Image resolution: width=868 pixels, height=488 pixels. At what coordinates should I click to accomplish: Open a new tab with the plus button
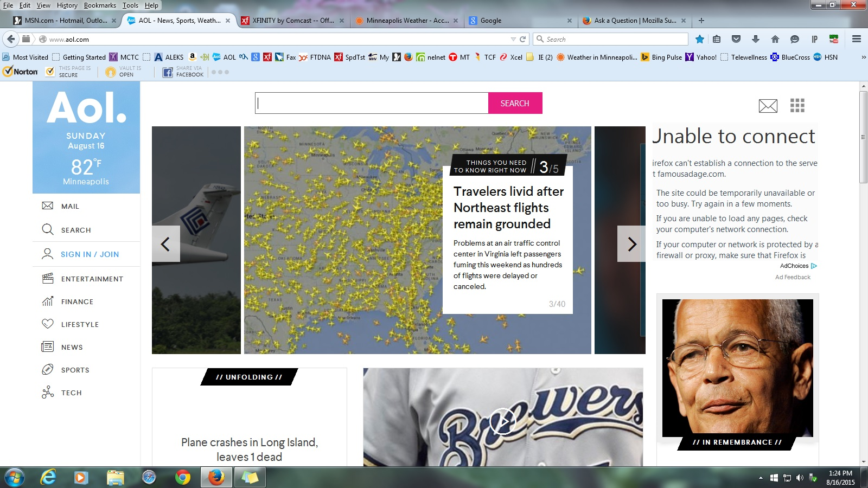[x=701, y=21]
